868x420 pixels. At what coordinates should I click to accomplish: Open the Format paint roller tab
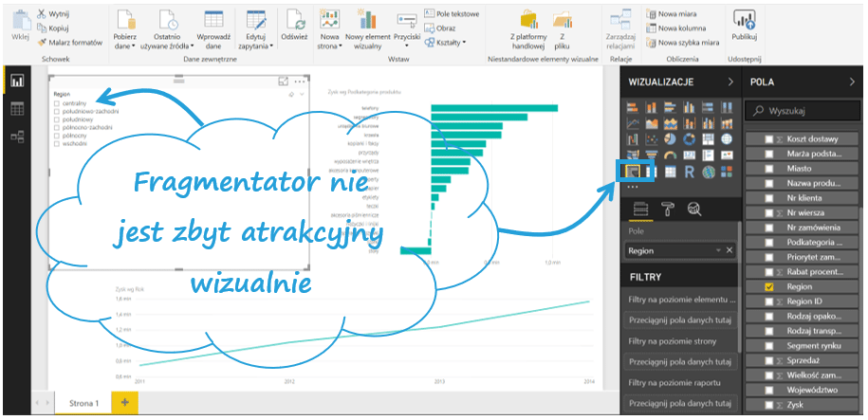(x=667, y=210)
